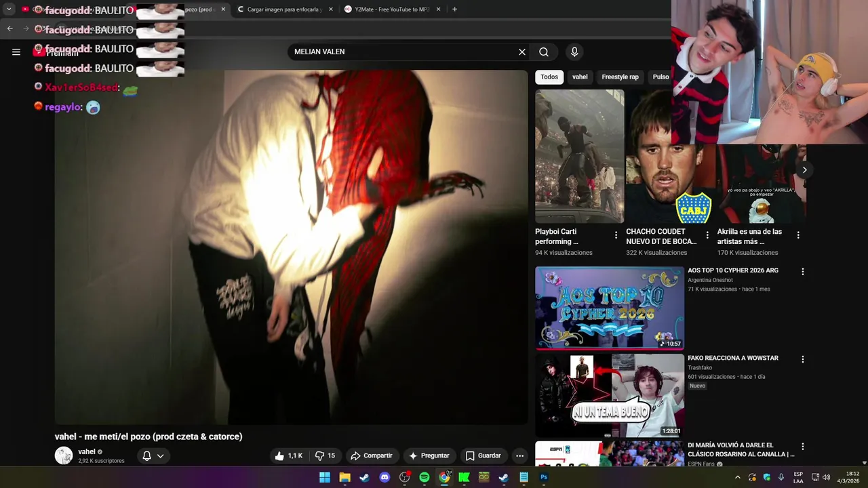Open the tab search dropdown arrow
This screenshot has height=488, width=868.
pyautogui.click(x=9, y=9)
